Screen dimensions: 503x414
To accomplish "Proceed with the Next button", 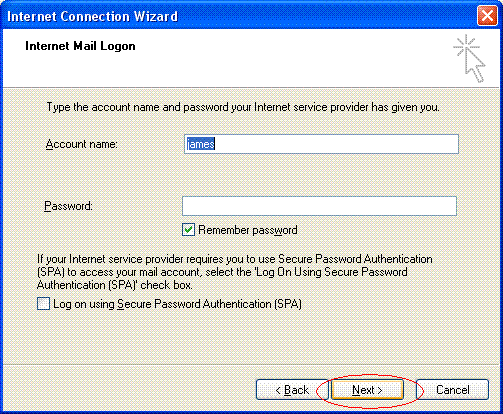I will pos(367,390).
